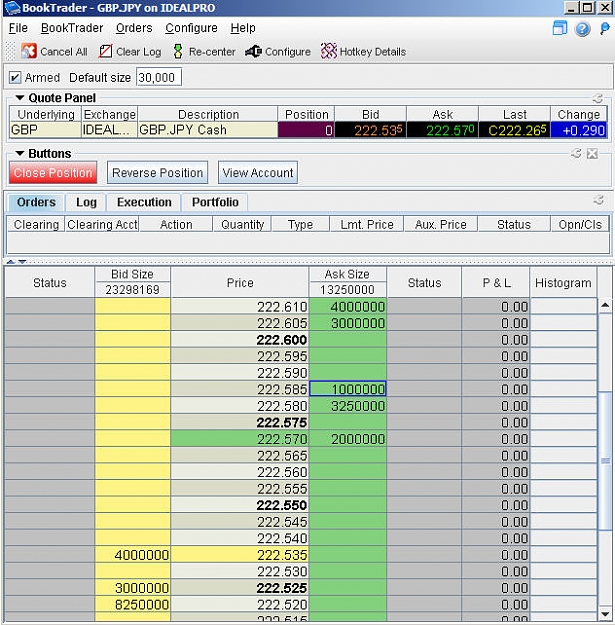Close the Buttons panel with X icon

[x=592, y=153]
